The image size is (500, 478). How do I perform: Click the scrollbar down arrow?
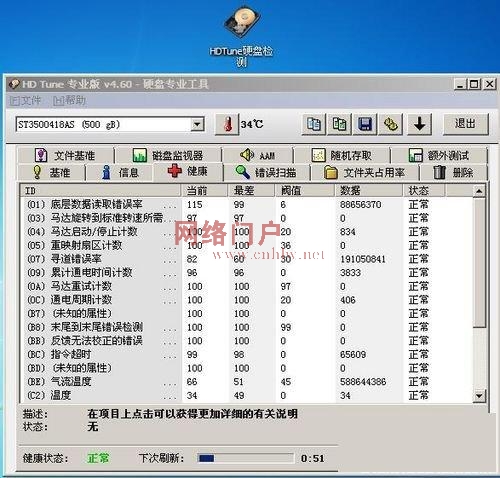tap(479, 396)
